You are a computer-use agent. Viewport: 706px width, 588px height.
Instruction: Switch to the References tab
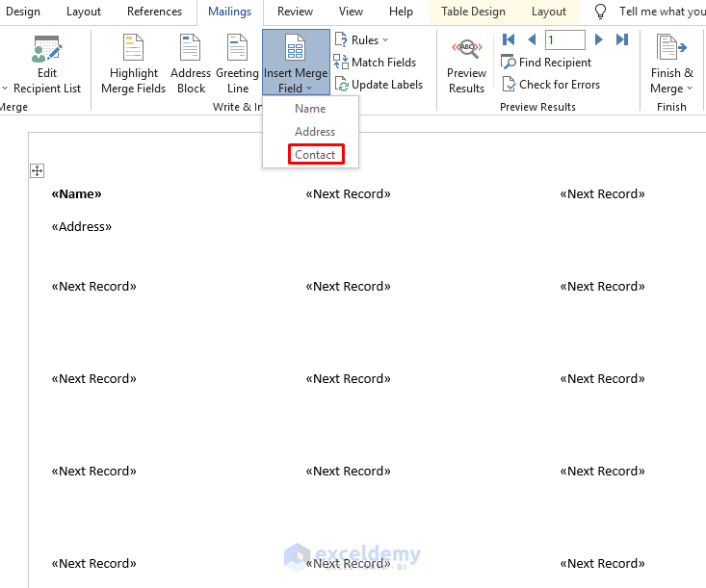[154, 12]
